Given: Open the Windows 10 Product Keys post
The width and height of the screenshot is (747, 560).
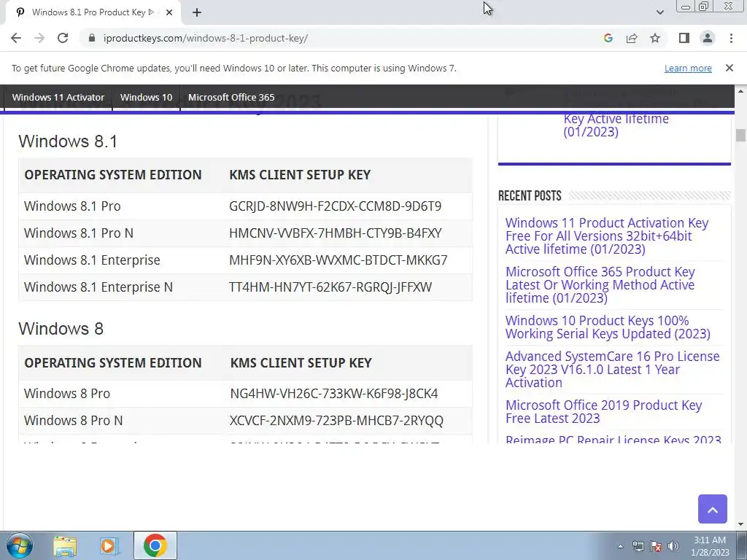Looking at the screenshot, I should (608, 327).
